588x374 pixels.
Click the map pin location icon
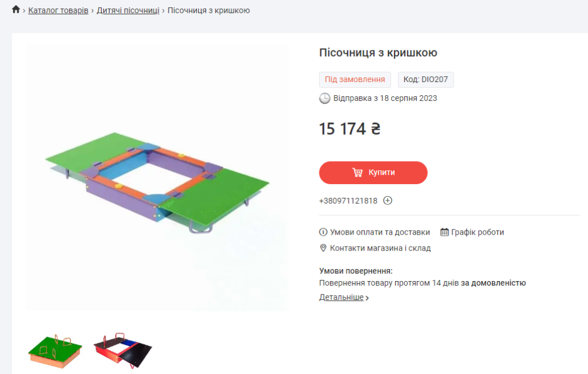point(323,248)
